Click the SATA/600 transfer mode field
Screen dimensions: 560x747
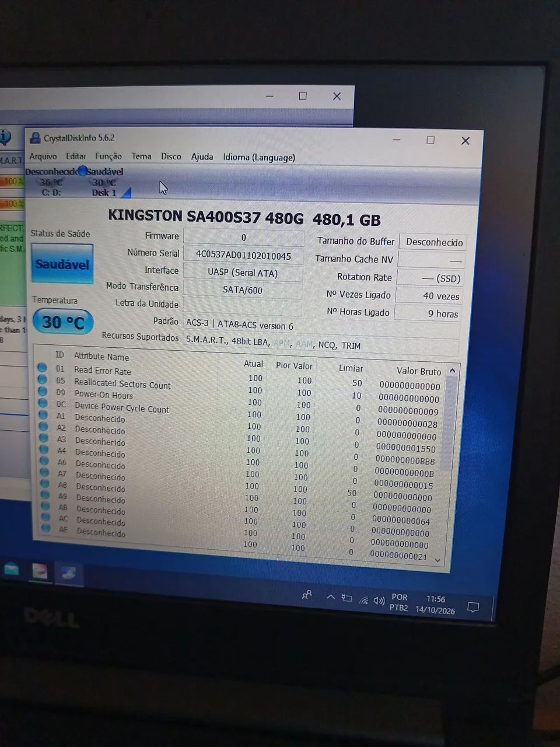click(x=243, y=290)
